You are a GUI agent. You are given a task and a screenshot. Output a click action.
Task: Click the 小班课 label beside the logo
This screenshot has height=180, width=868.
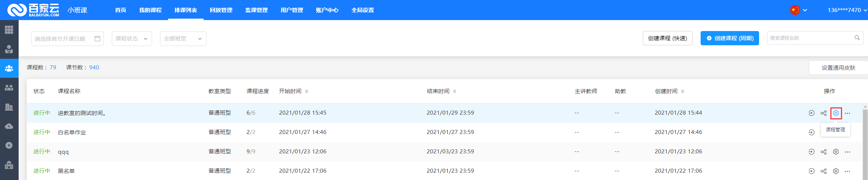[x=77, y=10]
